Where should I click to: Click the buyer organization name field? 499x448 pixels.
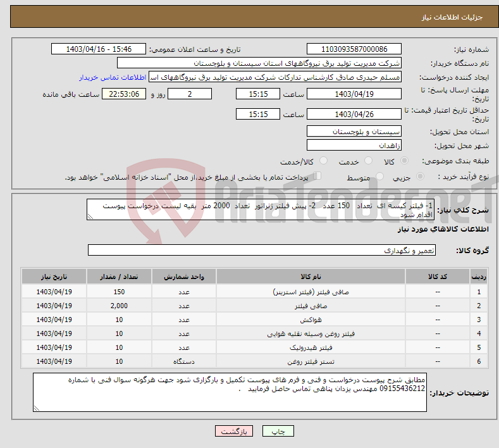[x=259, y=63]
